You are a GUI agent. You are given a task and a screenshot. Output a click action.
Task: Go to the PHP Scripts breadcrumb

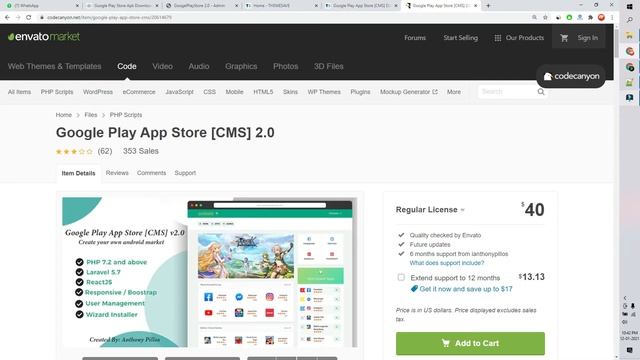tap(126, 115)
